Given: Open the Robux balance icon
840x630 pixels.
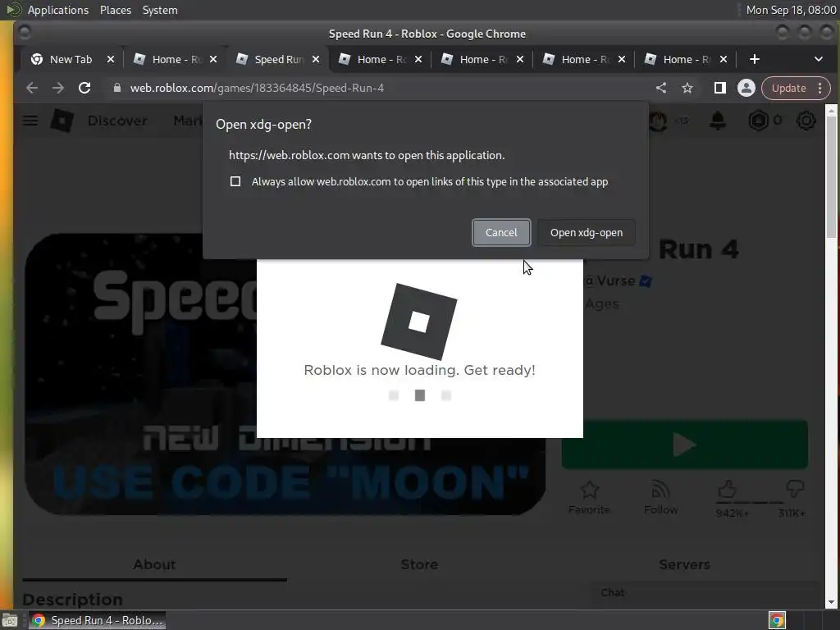Looking at the screenshot, I should [x=759, y=121].
